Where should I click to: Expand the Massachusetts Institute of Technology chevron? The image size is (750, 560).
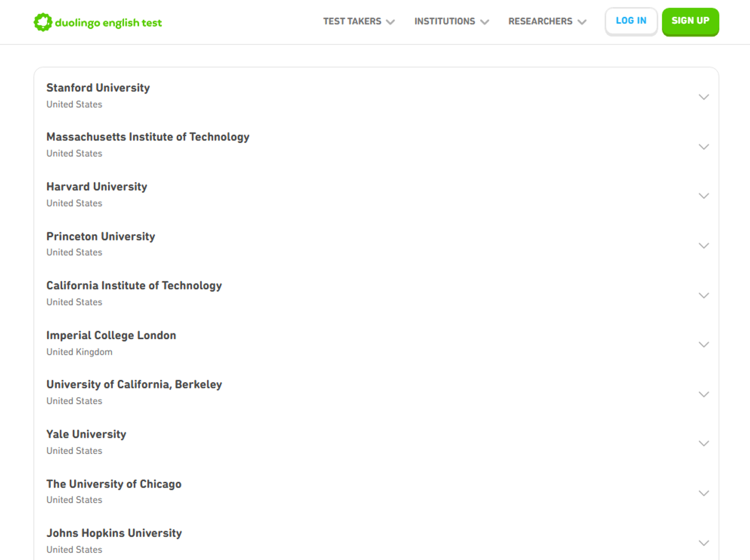tap(704, 146)
